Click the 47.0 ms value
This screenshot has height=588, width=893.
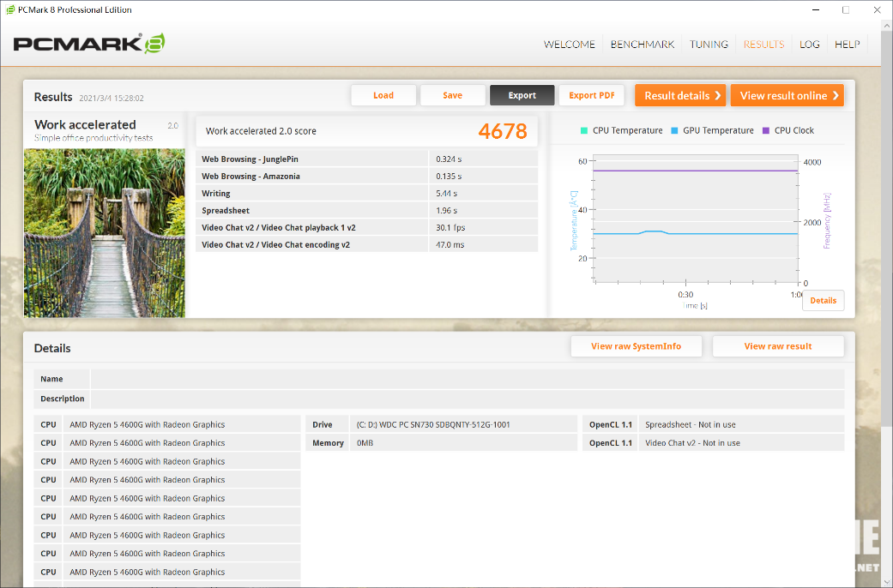pos(450,245)
